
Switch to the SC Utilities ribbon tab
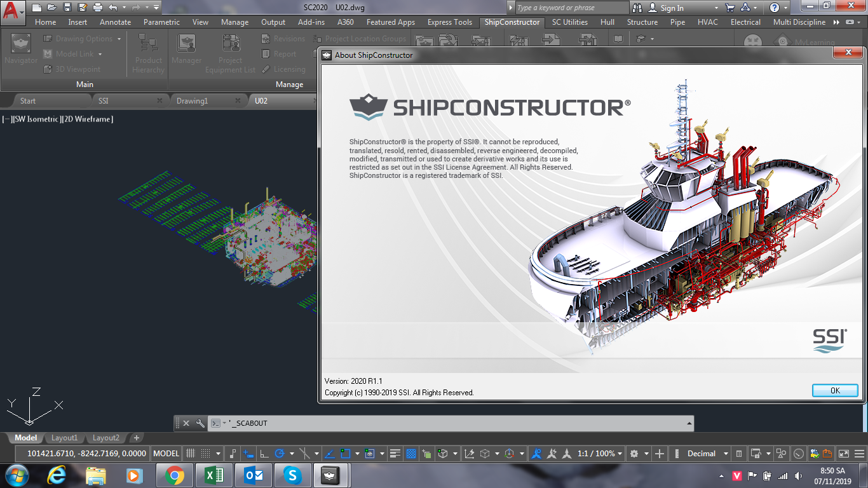(569, 22)
